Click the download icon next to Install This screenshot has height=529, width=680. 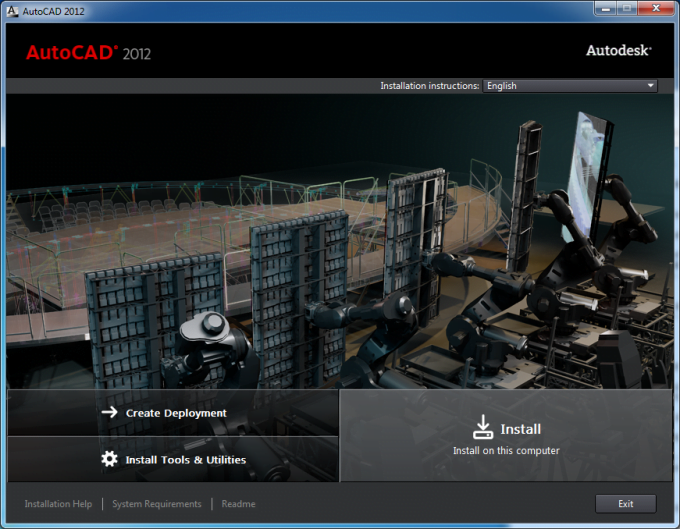(483, 427)
